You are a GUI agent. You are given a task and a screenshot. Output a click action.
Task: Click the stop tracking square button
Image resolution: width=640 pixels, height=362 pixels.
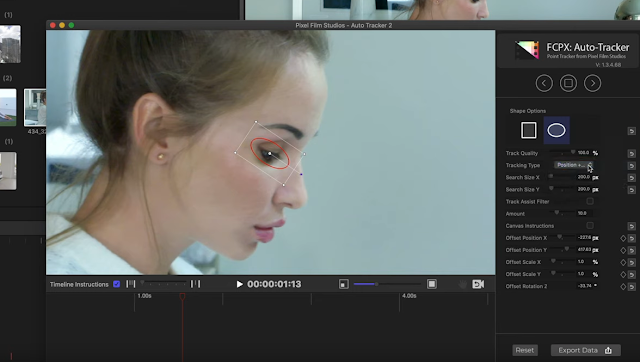point(568,83)
